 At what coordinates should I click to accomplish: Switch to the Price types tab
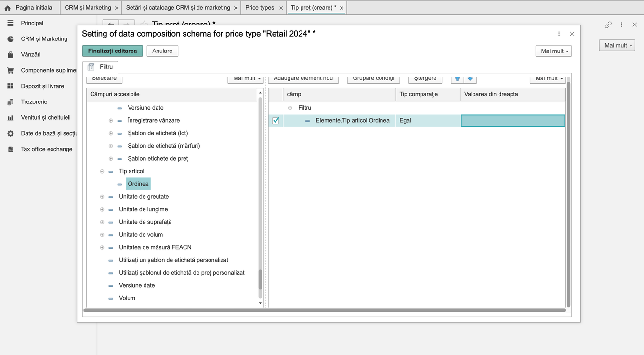click(260, 8)
